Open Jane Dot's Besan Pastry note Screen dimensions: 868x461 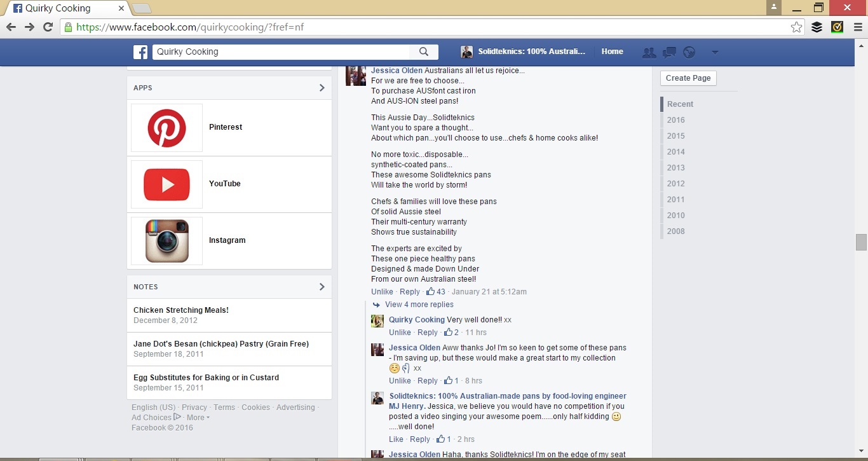click(x=221, y=344)
